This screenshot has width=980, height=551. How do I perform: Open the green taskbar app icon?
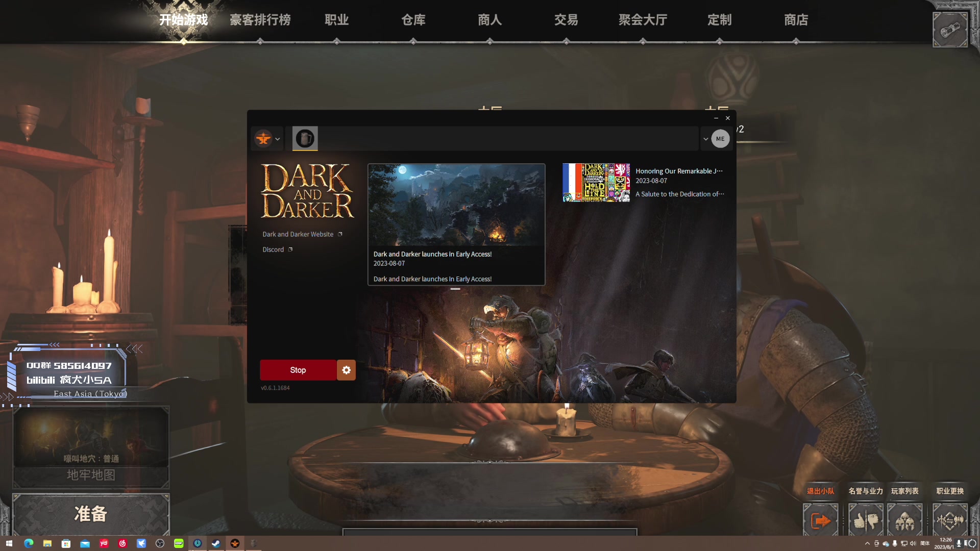click(x=179, y=543)
